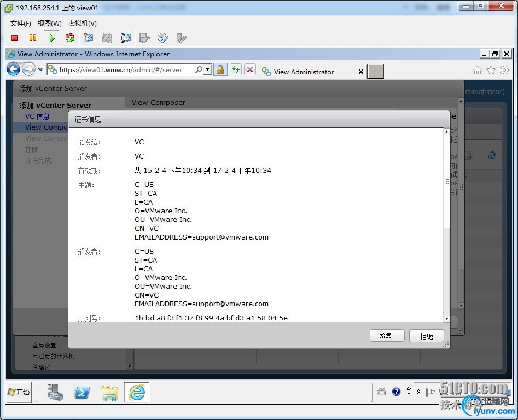
Task: Click the green play (power on) icon
Action: (51, 38)
